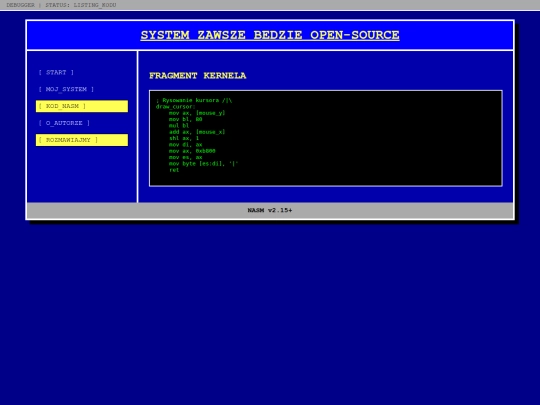Click the NASM v2.15+ footer text

coord(270,210)
